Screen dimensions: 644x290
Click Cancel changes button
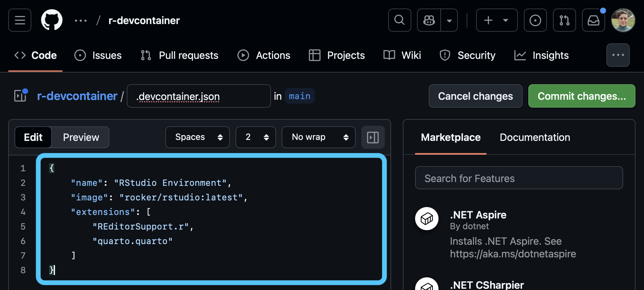click(475, 96)
